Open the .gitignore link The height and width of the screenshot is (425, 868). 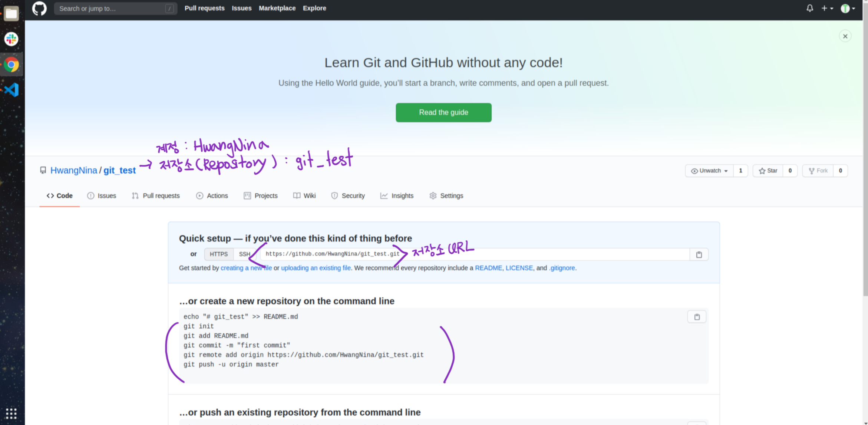click(x=562, y=268)
